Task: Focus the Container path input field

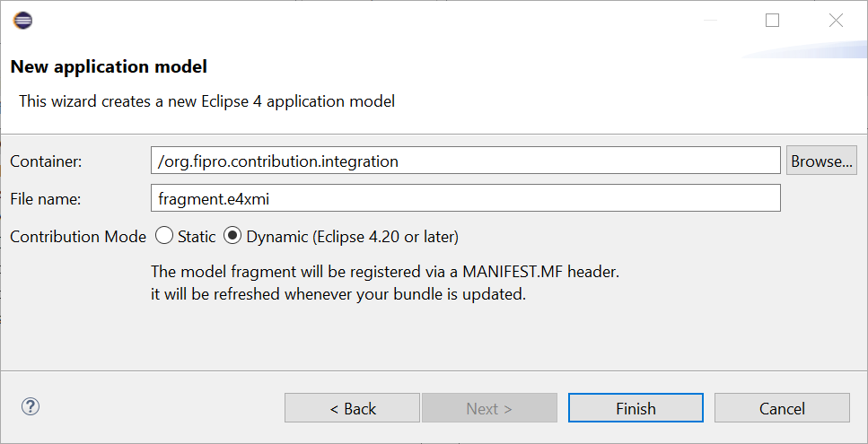Action: tap(466, 161)
